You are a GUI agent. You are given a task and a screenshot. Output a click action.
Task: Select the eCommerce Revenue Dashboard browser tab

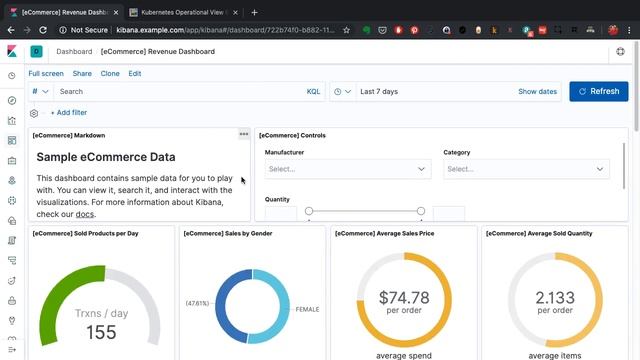tap(64, 12)
